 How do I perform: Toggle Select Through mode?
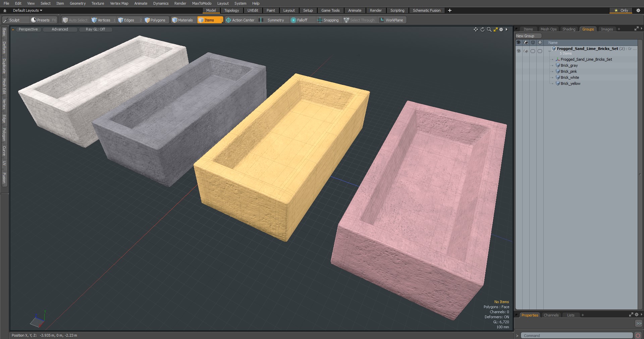pyautogui.click(x=359, y=20)
